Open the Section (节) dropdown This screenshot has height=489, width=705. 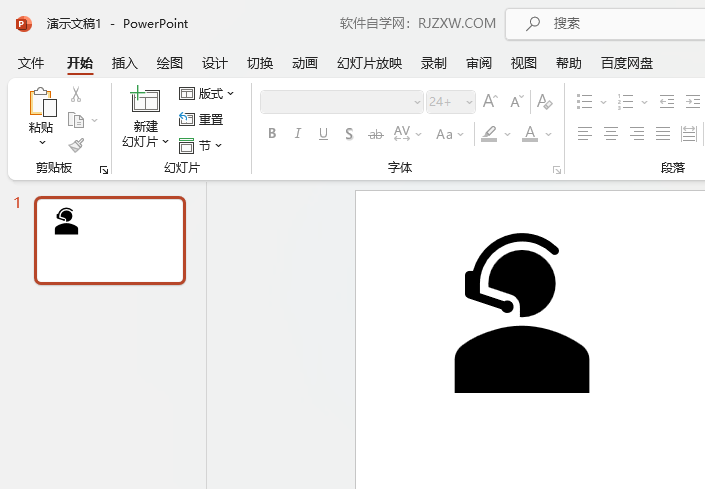[x=201, y=146]
